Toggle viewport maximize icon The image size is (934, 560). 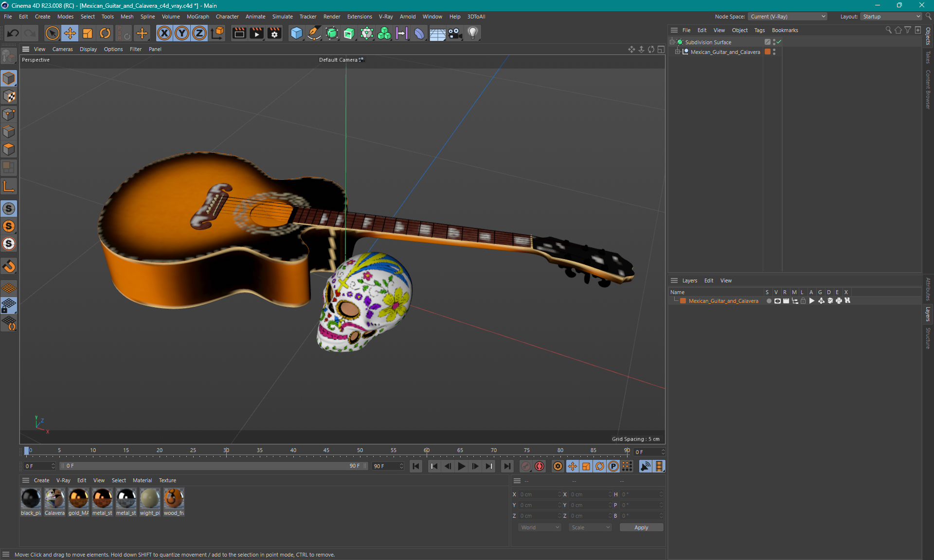[x=661, y=49]
